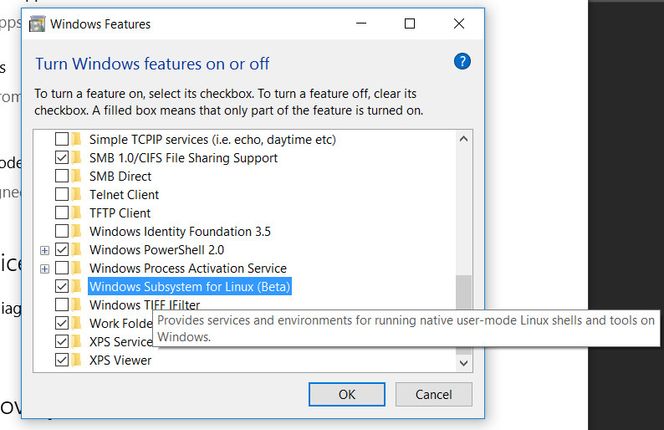The image size is (664, 430).
Task: Select the SMB Direct list entry
Action: point(120,176)
